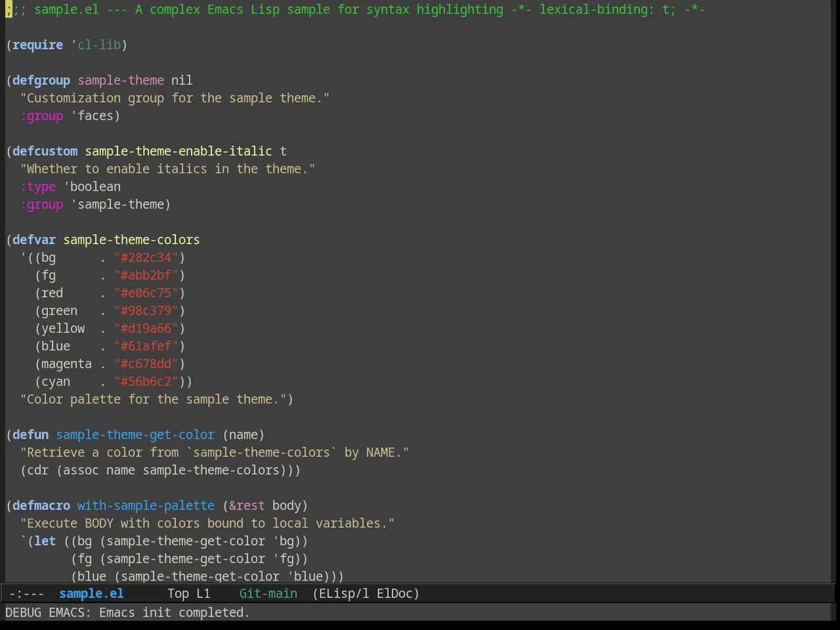Click the 'assoc' function call
The height and width of the screenshot is (630, 840).
[x=81, y=470]
